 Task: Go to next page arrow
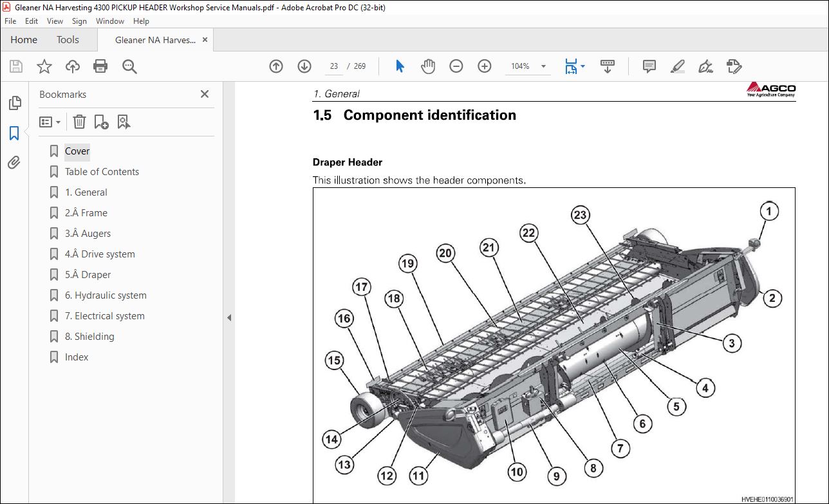pyautogui.click(x=304, y=66)
